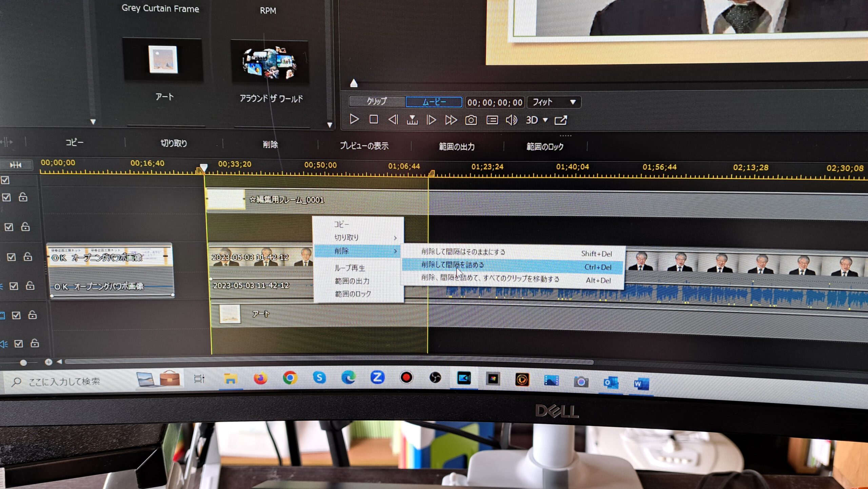Open Firefox from the taskbar

coord(260,378)
